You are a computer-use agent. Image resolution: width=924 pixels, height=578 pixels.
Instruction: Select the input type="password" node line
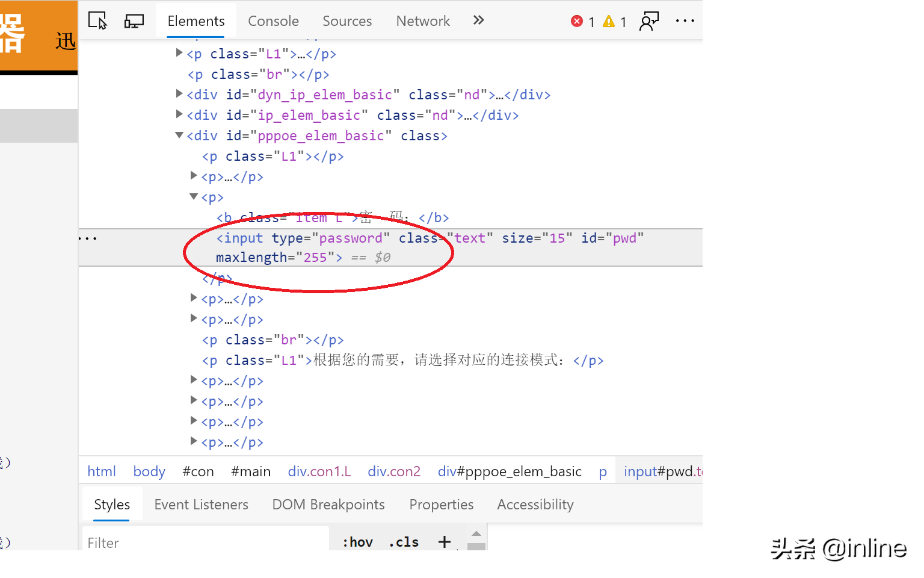tap(390, 247)
